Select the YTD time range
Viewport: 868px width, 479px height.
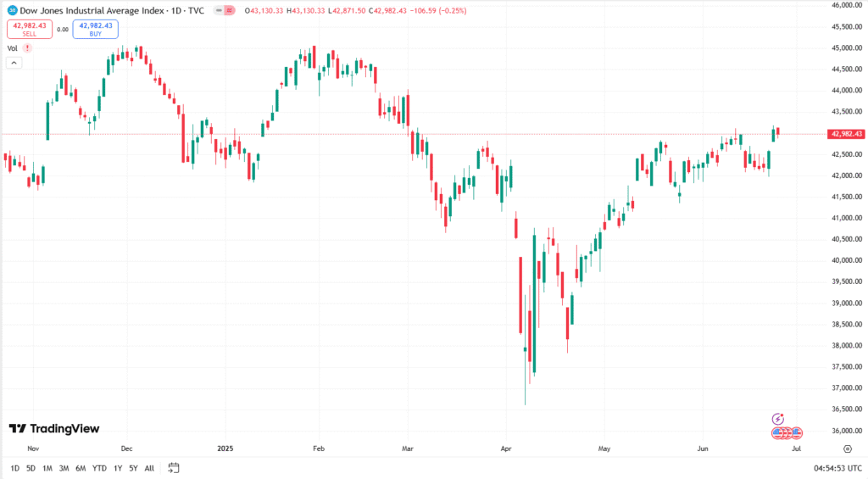(x=98, y=468)
